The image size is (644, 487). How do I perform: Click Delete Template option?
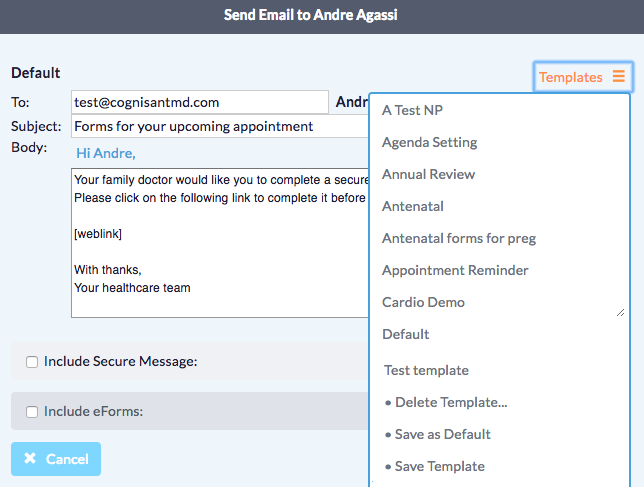450,402
